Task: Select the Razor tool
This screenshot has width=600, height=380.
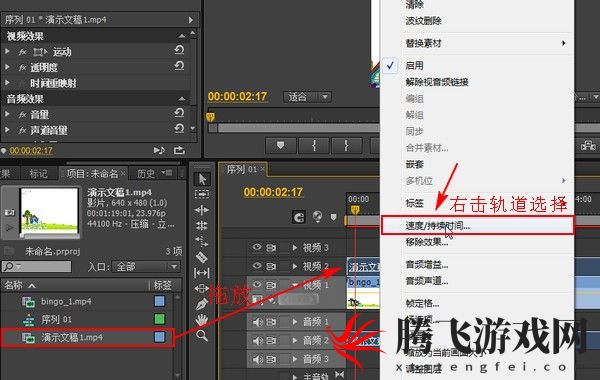Action: click(x=202, y=257)
